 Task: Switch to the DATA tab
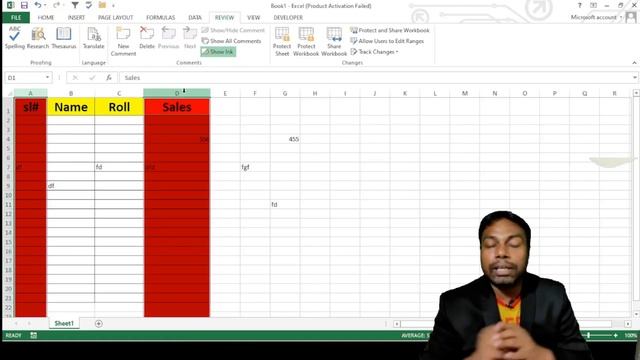[195, 18]
